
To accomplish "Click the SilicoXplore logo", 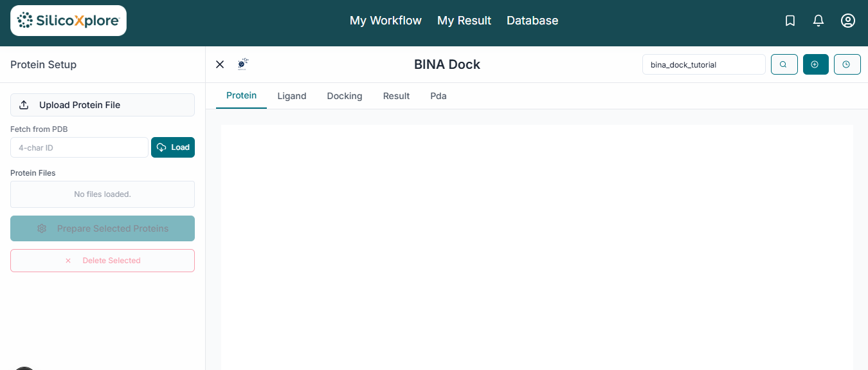I will click(x=68, y=21).
